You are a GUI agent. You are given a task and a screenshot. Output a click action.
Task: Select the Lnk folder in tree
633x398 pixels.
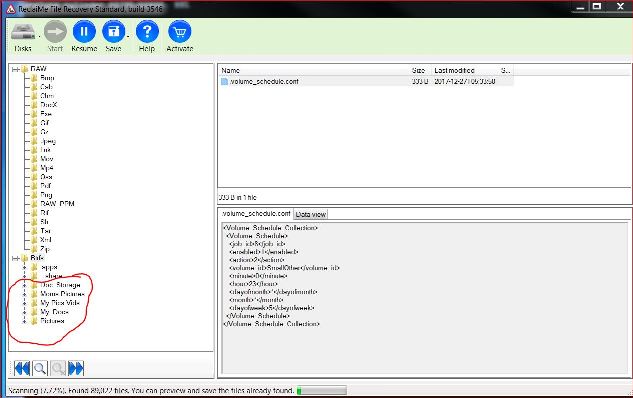[x=45, y=150]
